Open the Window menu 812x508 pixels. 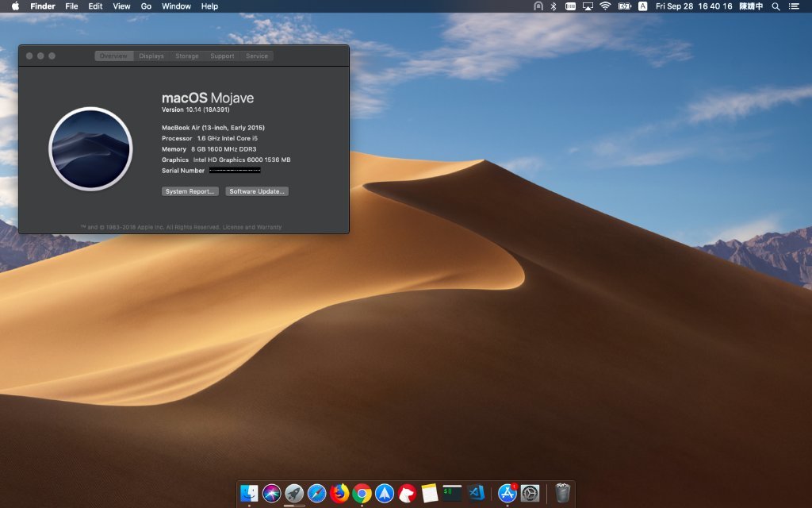click(x=176, y=6)
